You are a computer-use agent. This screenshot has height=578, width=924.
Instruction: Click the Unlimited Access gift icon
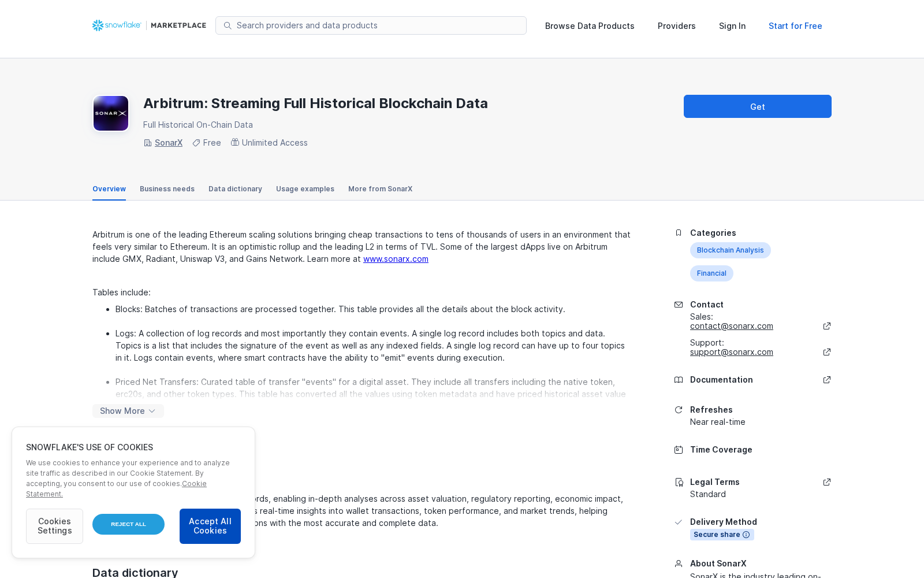coord(235,142)
